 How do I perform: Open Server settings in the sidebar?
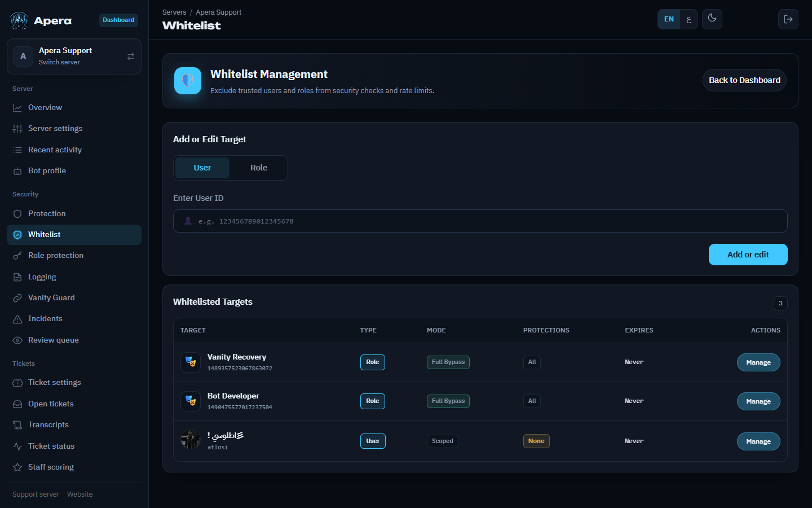tap(74, 129)
